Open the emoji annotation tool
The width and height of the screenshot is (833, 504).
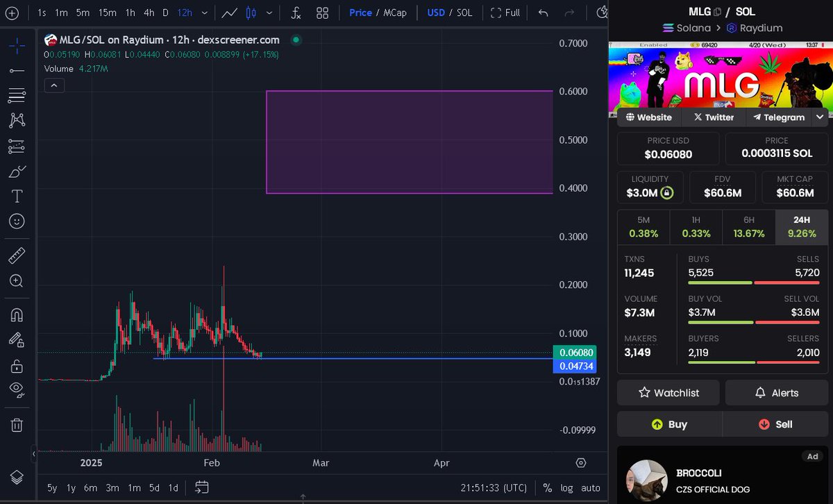point(17,221)
